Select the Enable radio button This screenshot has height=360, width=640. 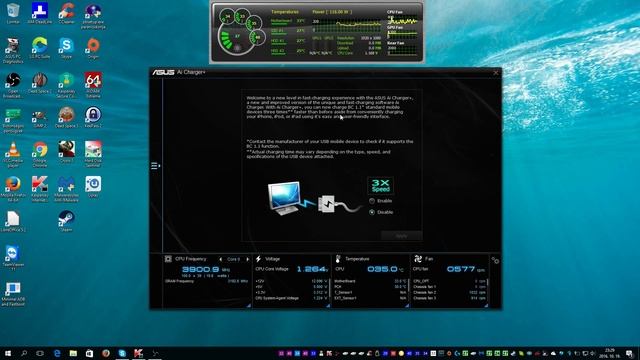[372, 201]
